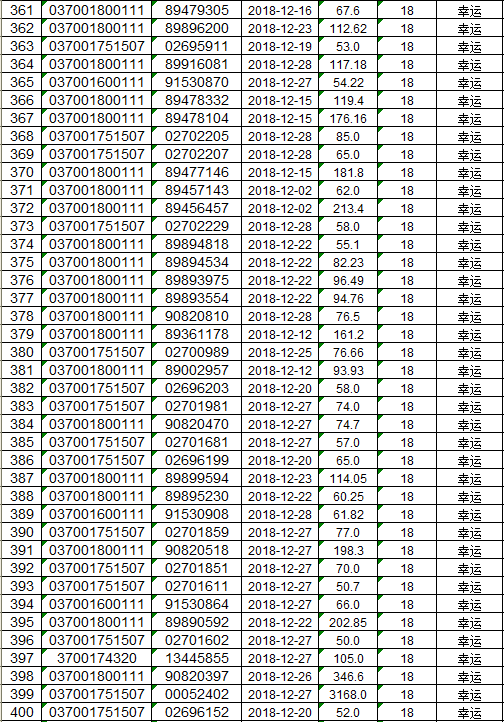The image size is (504, 722).
Task: Click amount 202.85 in row 395
Action: pos(348,623)
